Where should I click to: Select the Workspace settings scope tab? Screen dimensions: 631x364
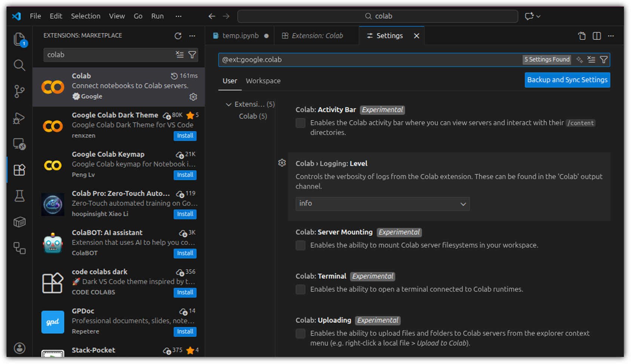point(263,81)
